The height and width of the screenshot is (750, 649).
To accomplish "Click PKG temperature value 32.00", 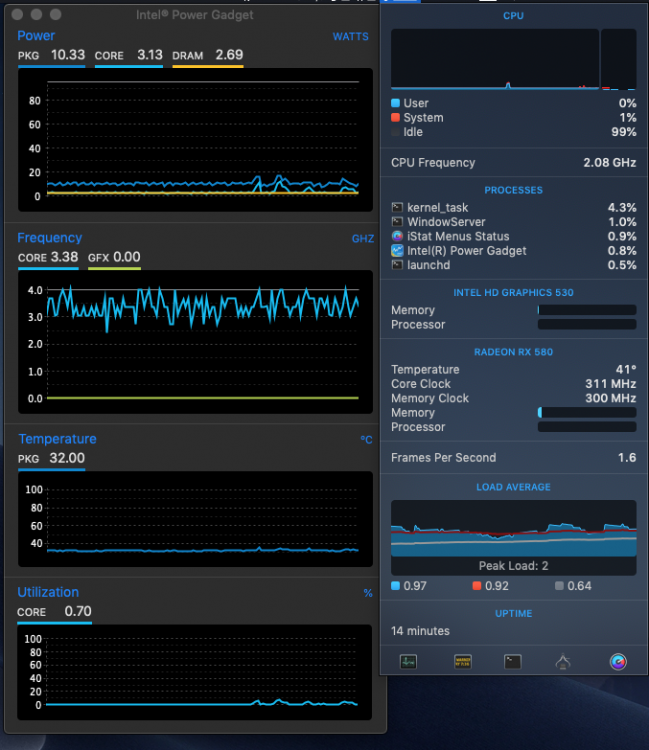I will pyautogui.click(x=67, y=458).
